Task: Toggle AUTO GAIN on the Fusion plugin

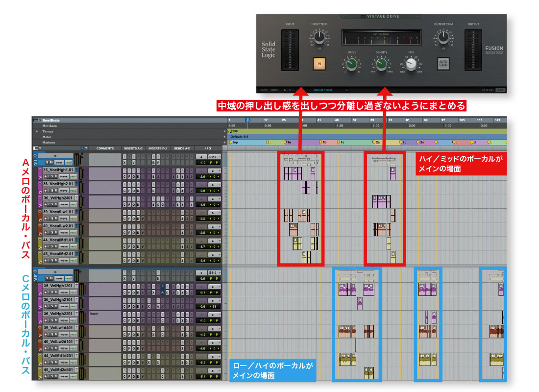Action: tap(443, 64)
